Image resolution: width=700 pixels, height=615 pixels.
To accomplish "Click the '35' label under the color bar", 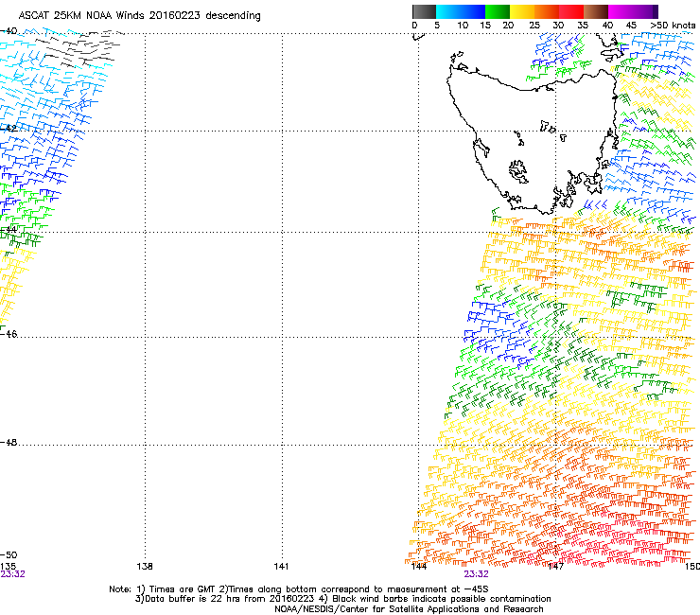I will point(583,26).
